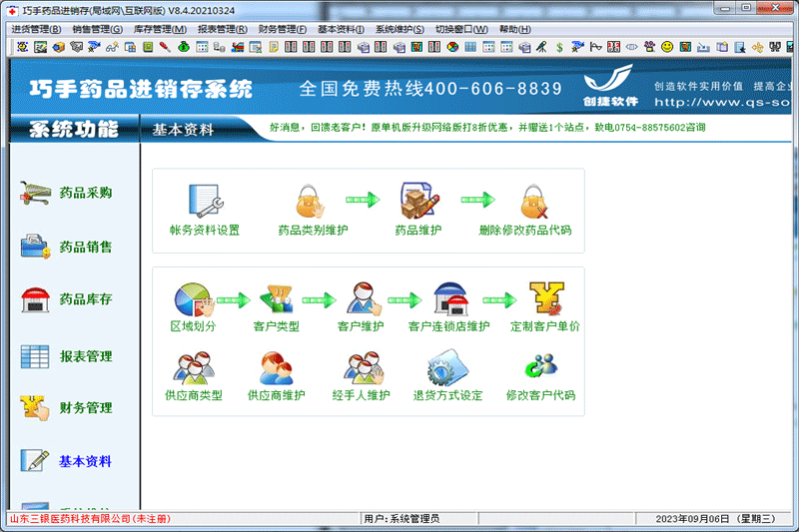799x532 pixels.
Task: Open the 帮助(H) menu
Action: (x=515, y=29)
